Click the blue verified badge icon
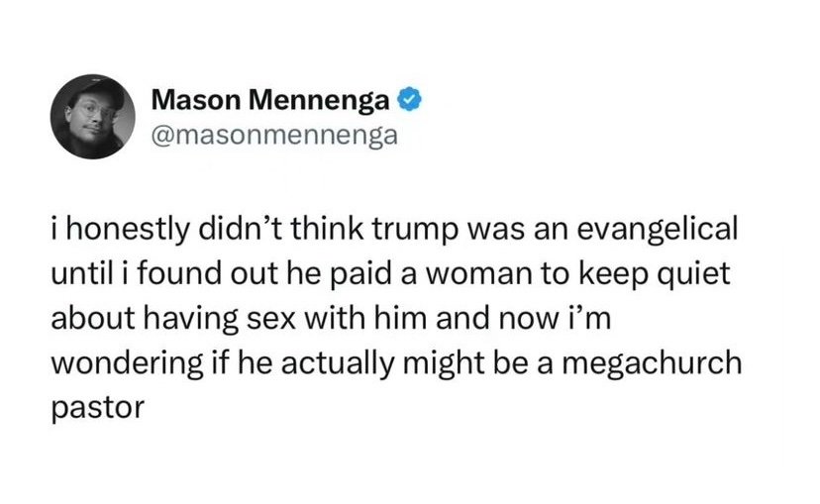 411,99
